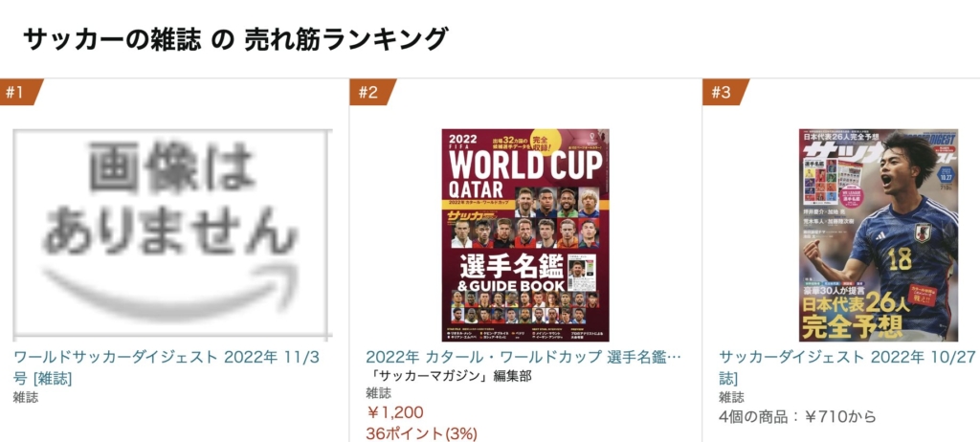The image size is (980, 442).
Task: Click the 雑誌 label under the World Cup guide
Action: [x=379, y=393]
